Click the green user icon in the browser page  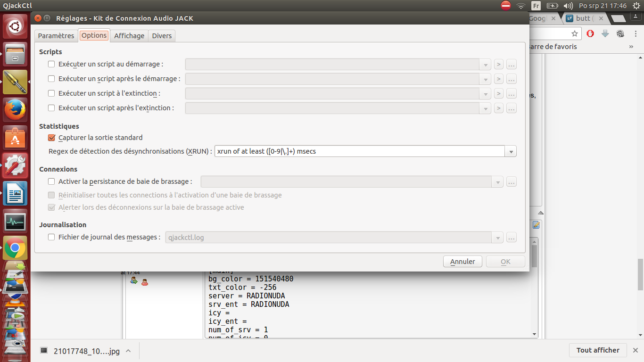click(x=134, y=281)
